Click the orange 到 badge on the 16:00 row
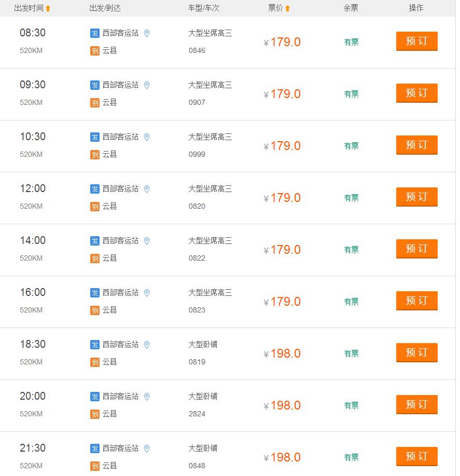This screenshot has height=476, width=460. click(x=95, y=310)
